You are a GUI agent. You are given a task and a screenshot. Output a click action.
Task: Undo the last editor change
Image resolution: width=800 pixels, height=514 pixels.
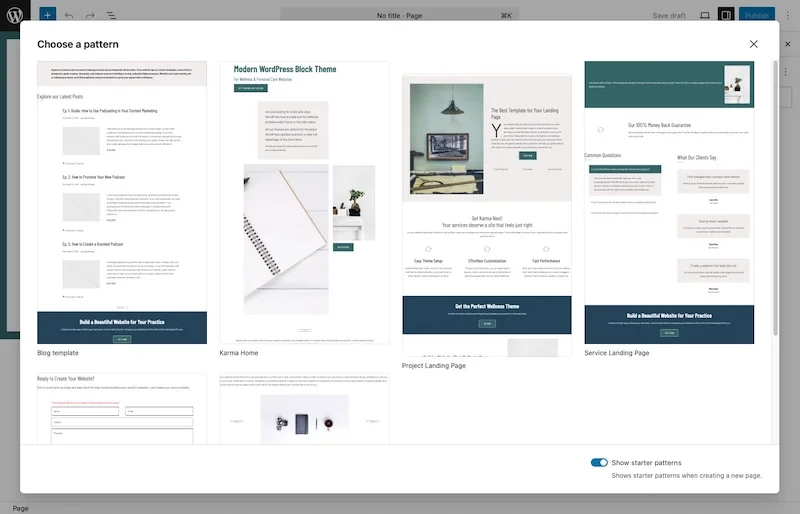[x=69, y=16]
